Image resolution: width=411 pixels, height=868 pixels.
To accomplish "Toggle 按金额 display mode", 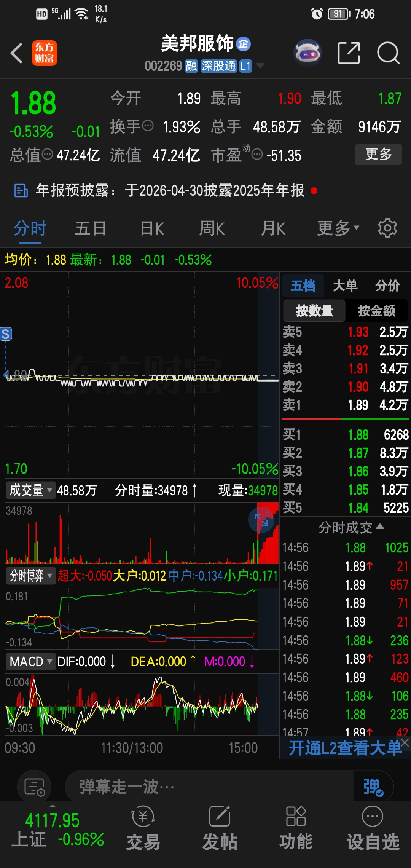I will click(x=376, y=311).
